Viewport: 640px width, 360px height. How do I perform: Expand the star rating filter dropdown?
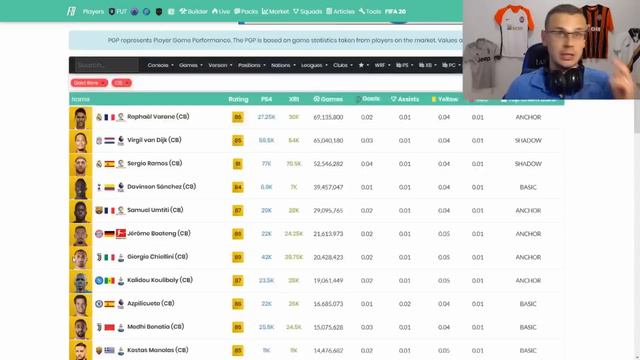click(x=363, y=65)
